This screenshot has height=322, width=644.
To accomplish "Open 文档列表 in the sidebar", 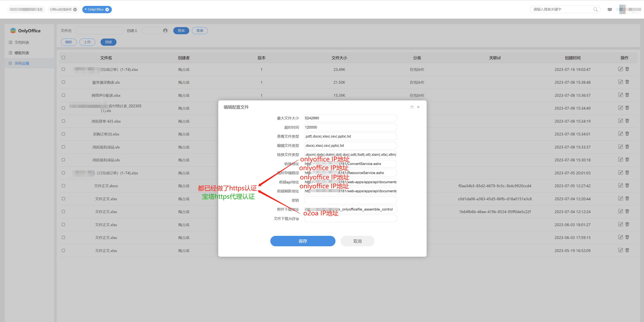I will click(22, 43).
